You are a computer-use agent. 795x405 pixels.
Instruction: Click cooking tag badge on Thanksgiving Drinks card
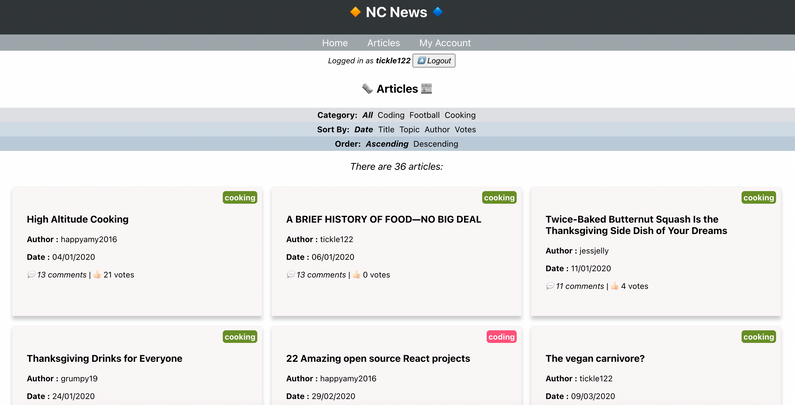point(240,337)
